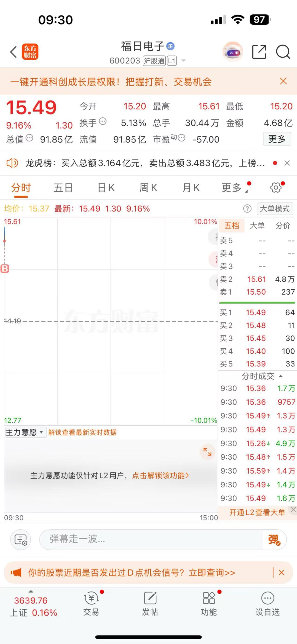Show info bubble next to 换手
The height and width of the screenshot is (644, 297).
[x=103, y=121]
